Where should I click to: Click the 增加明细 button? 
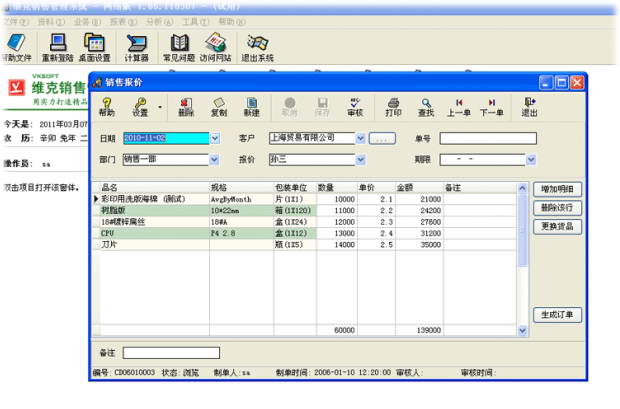tap(557, 189)
